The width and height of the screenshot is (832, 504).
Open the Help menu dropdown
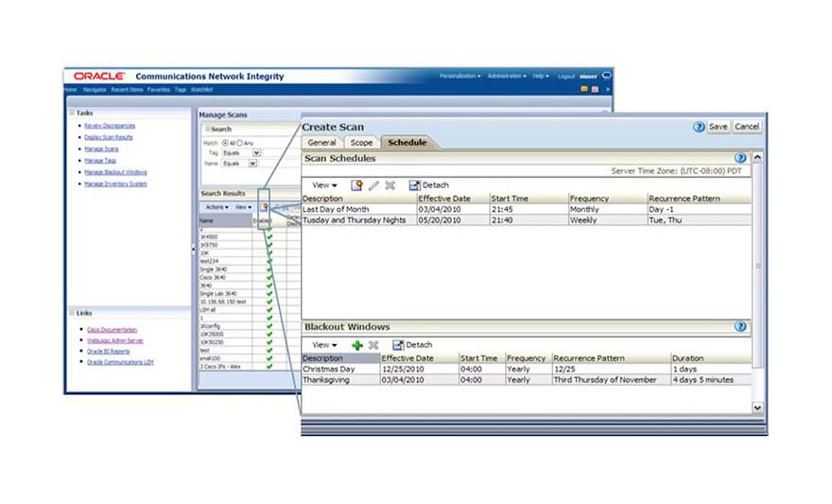click(541, 76)
